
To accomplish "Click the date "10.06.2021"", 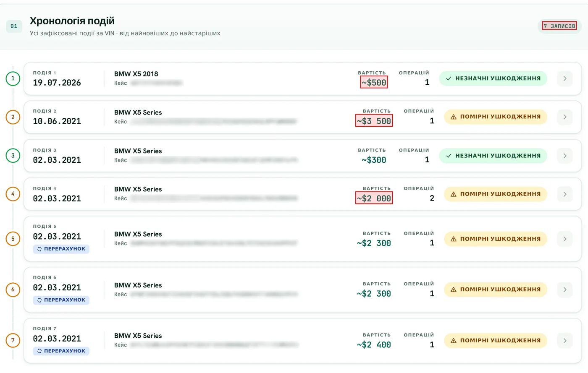I will tap(57, 121).
